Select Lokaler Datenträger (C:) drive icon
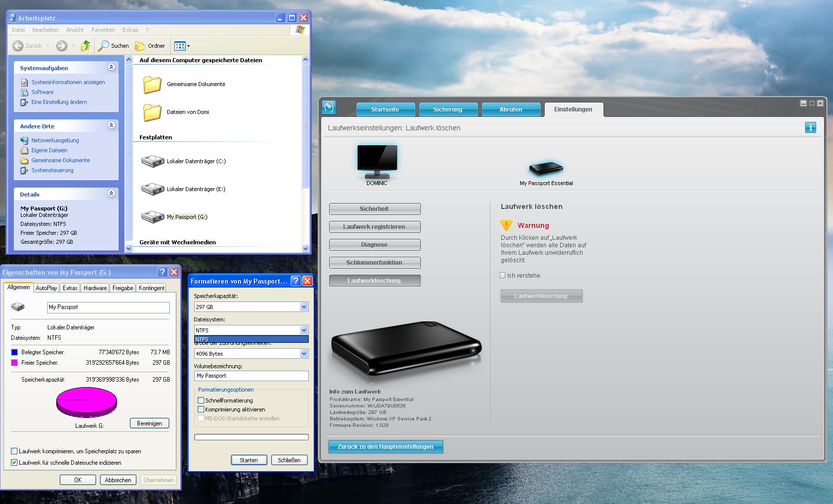This screenshot has height=504, width=833. coord(152,161)
